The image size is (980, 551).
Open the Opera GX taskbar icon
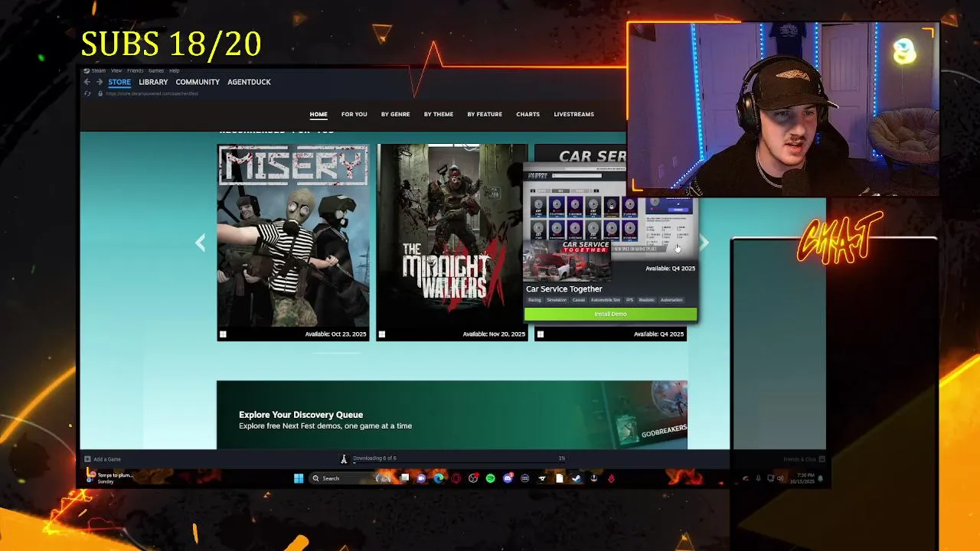pyautogui.click(x=456, y=478)
